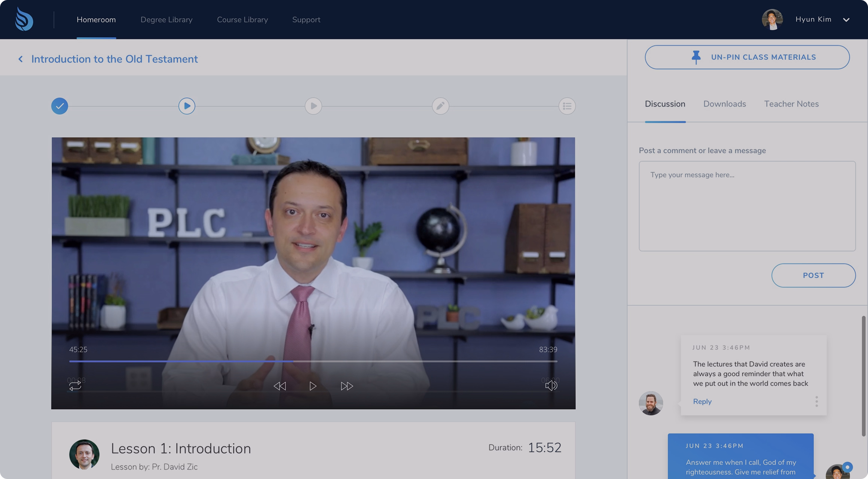Click Lesson by: Pr. David Zic text
The height and width of the screenshot is (479, 868).
tap(154, 467)
